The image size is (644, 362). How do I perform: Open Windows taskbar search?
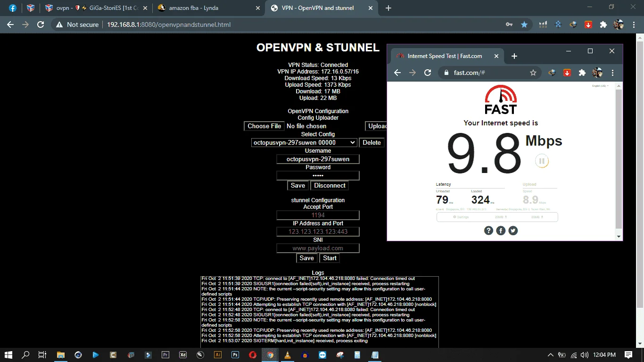(26, 355)
